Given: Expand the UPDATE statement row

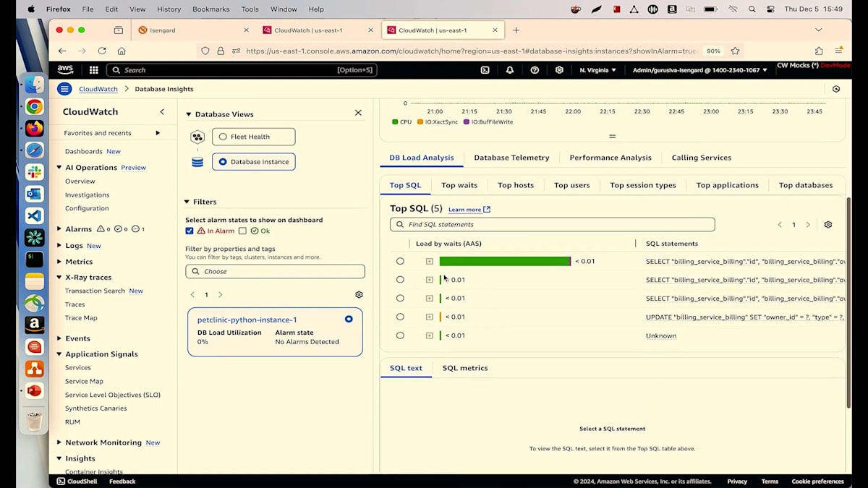Looking at the screenshot, I should point(429,317).
